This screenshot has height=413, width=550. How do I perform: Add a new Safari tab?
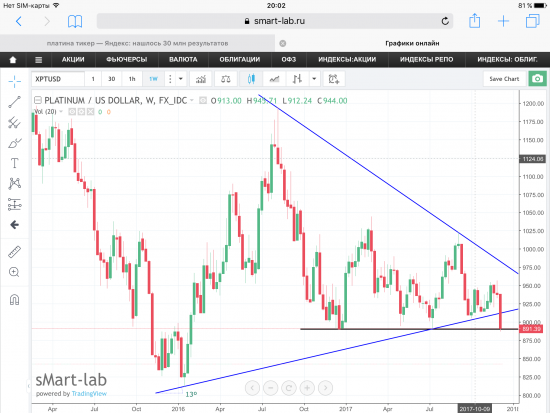click(503, 21)
